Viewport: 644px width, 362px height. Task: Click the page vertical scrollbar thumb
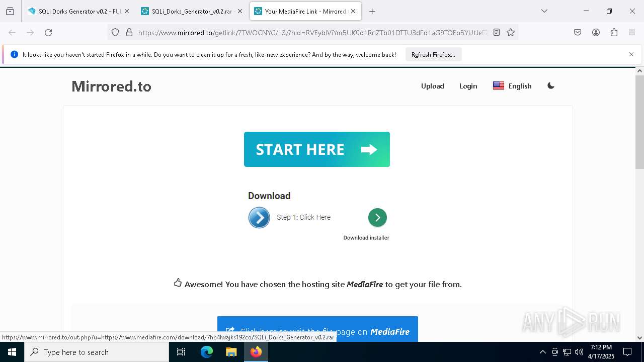tap(639, 122)
